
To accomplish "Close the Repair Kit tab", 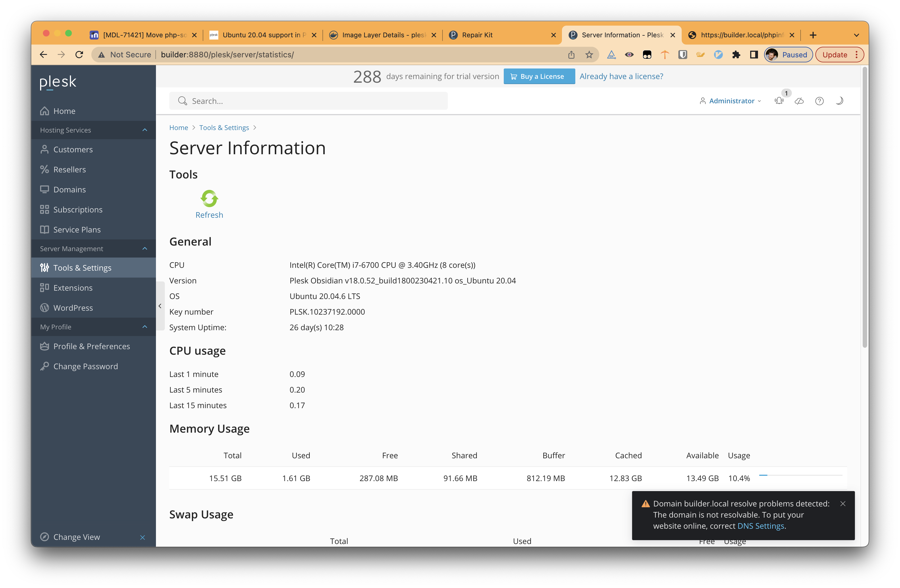I will (553, 35).
